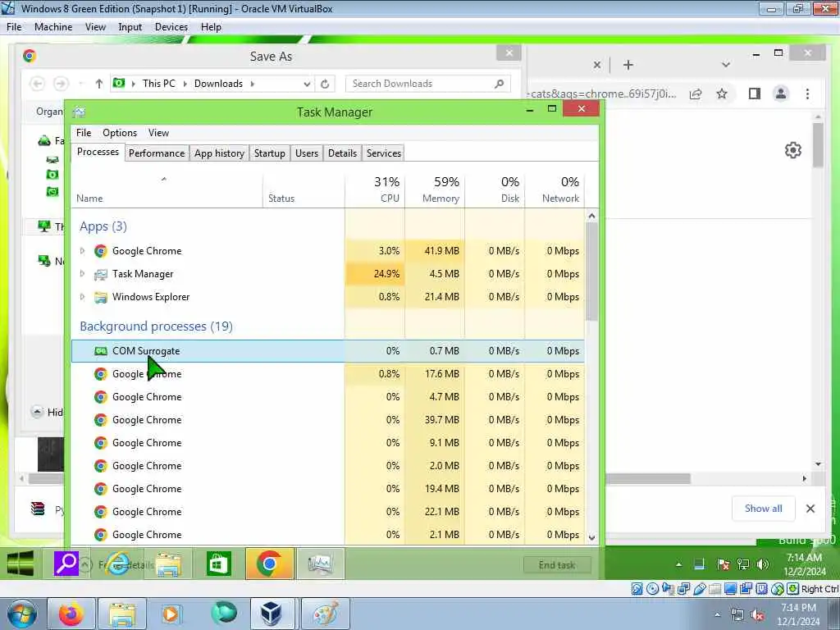Image resolution: width=840 pixels, height=630 pixels.
Task: Click the COM Surrogate process icon
Action: pos(100,351)
